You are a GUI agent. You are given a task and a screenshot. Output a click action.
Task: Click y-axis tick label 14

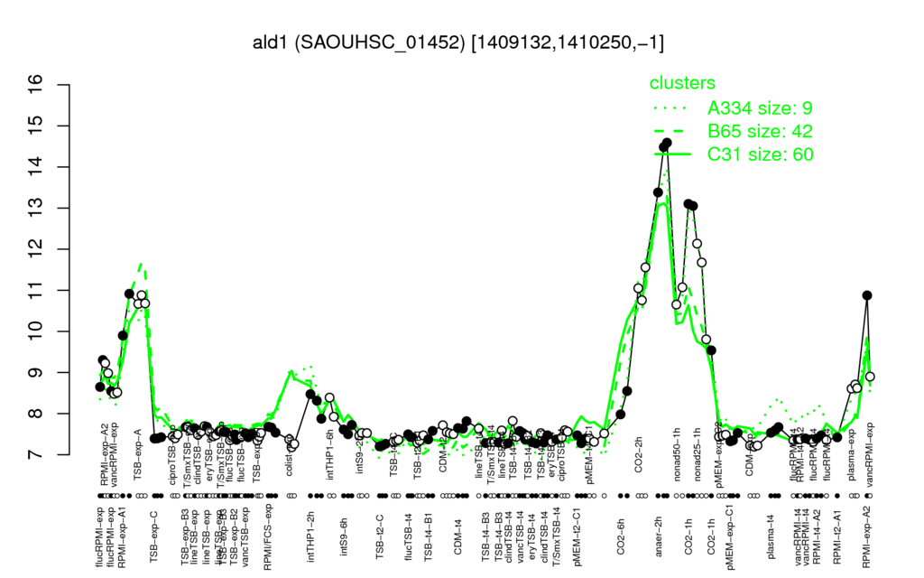(36, 167)
